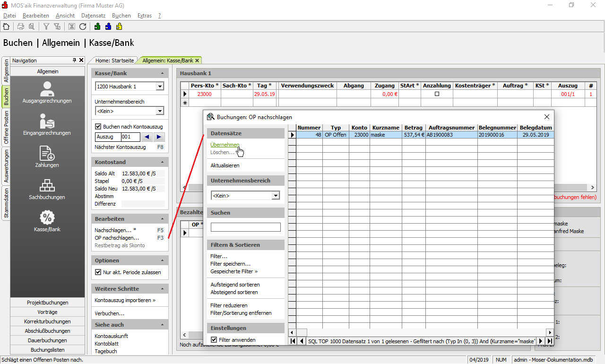
Task: Open Ausgangsrechnungen in the navigation panel
Action: click(x=47, y=92)
